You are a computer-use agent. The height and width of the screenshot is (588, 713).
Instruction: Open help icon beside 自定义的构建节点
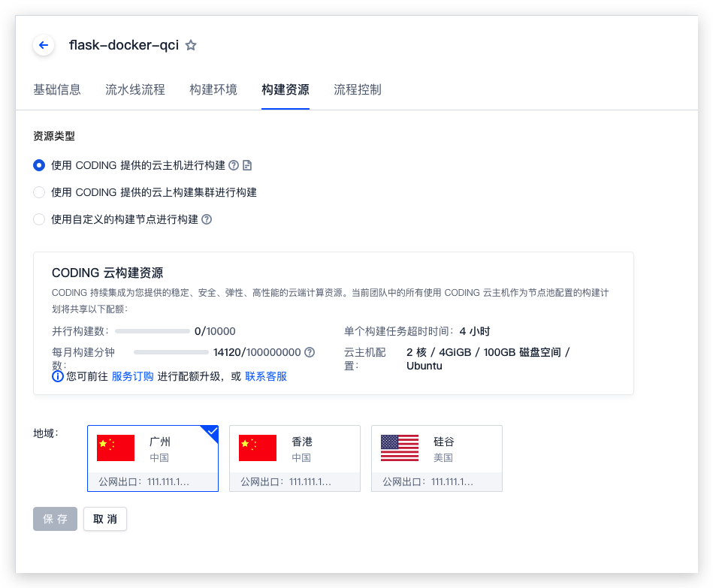(207, 219)
